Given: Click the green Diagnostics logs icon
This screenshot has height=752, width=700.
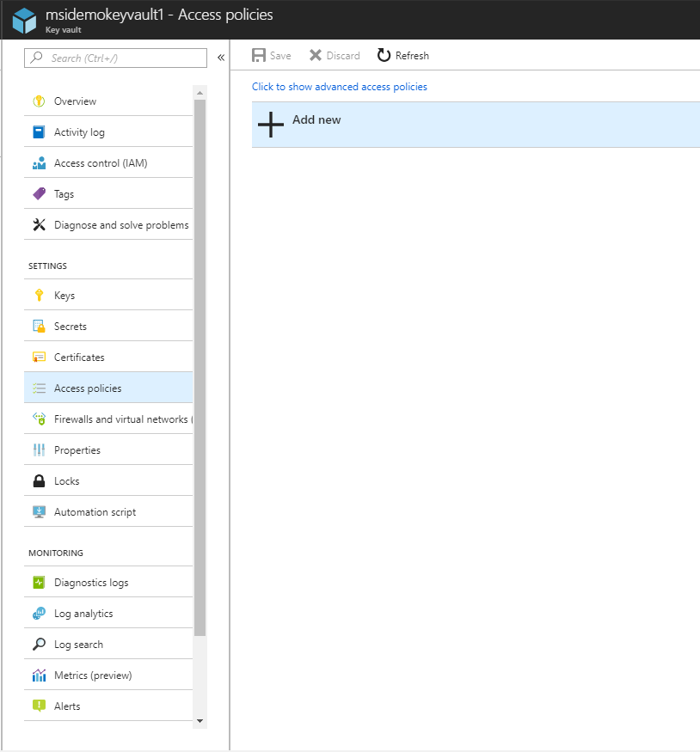Looking at the screenshot, I should 39,582.
